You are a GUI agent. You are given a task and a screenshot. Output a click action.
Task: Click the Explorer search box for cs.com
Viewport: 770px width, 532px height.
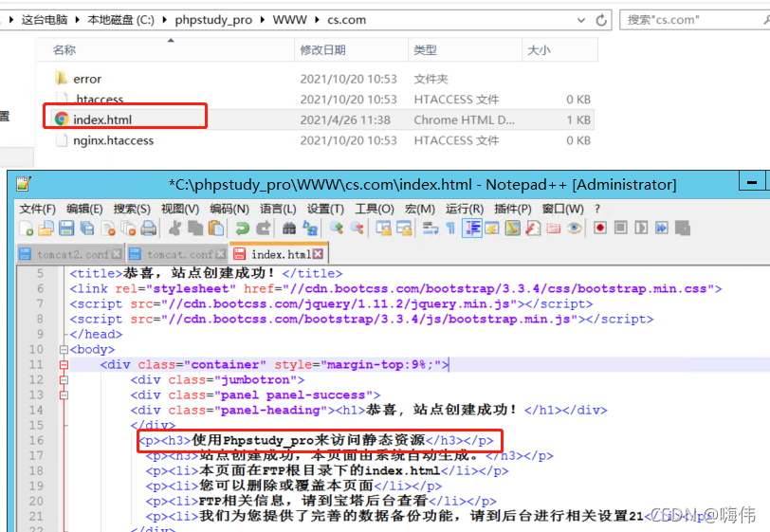click(694, 20)
